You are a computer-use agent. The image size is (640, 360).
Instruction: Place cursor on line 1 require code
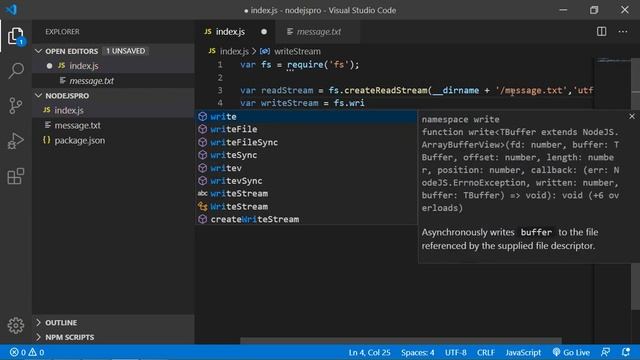click(300, 65)
